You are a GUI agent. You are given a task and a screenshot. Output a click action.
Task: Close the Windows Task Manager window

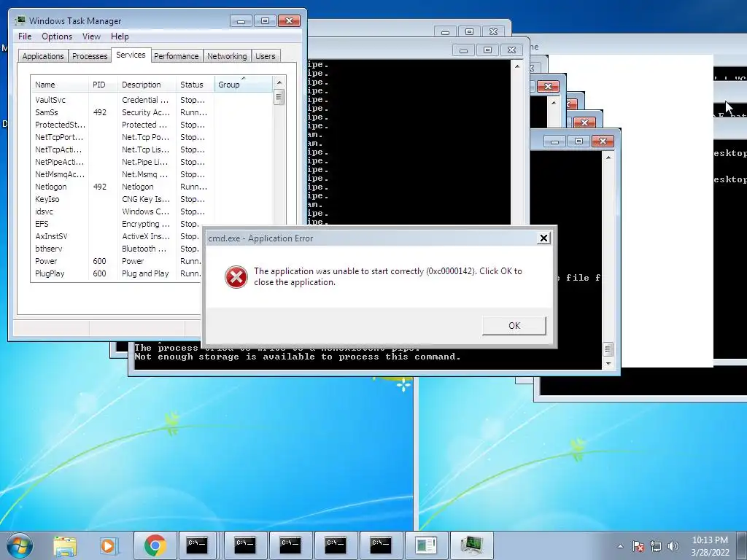[x=289, y=21]
